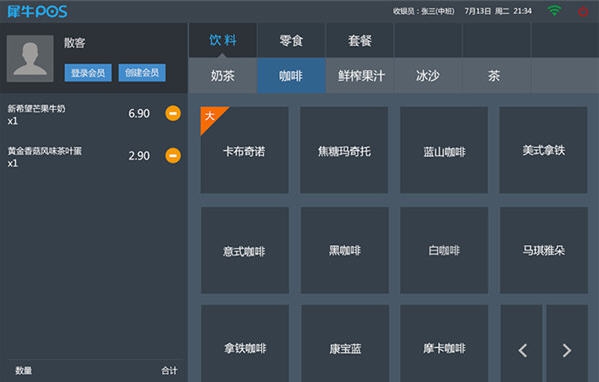This screenshot has height=382, width=599.
Task: Open the 饮料 category tab
Action: 223,40
